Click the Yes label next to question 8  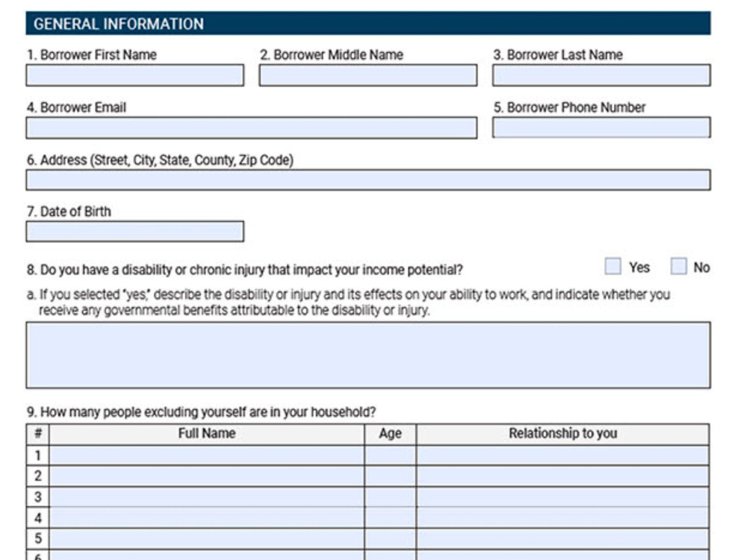click(639, 267)
